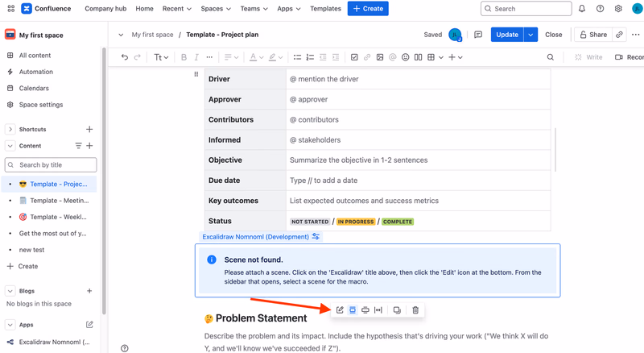Image resolution: width=644 pixels, height=353 pixels.
Task: Open All content in sidebar
Action: tap(35, 55)
